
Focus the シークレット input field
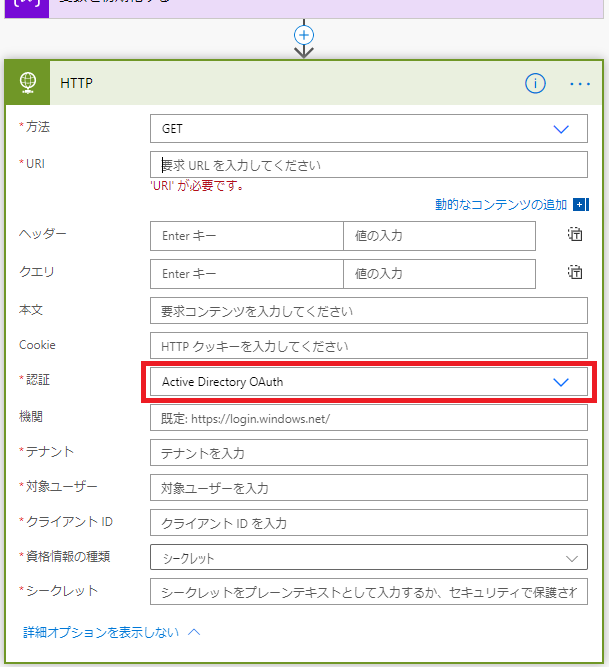369,592
